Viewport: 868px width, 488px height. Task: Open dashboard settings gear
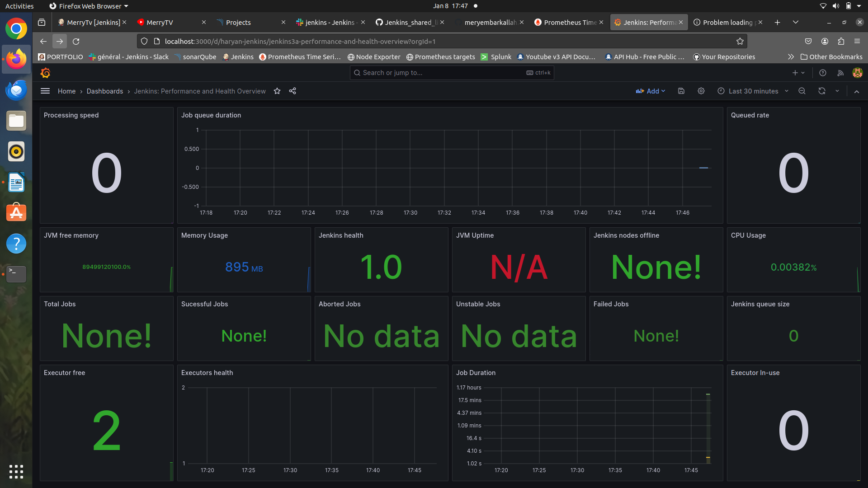pyautogui.click(x=701, y=91)
